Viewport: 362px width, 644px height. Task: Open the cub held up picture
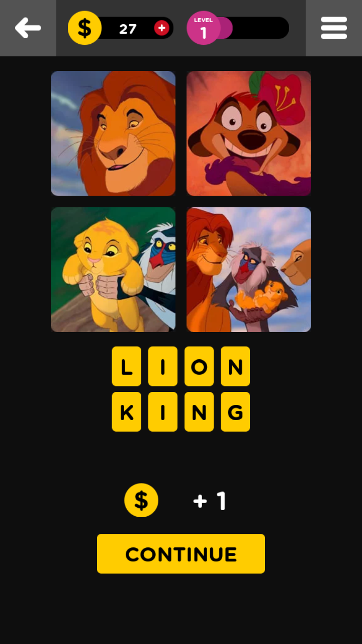tap(113, 270)
